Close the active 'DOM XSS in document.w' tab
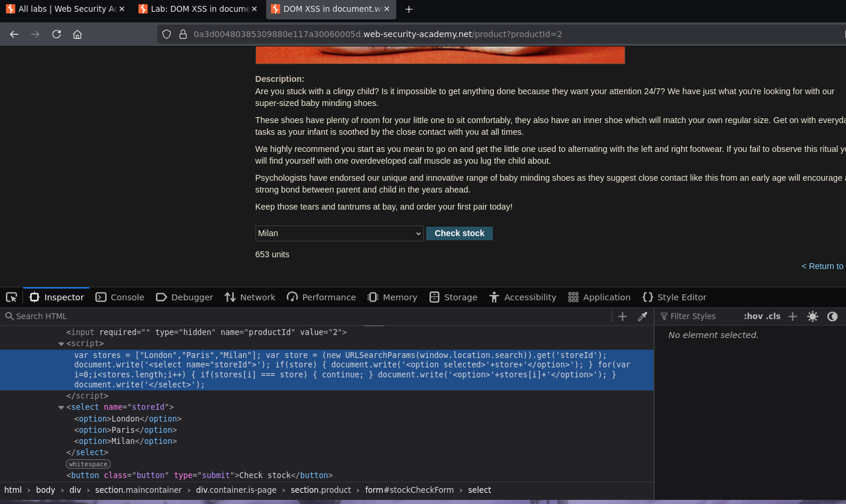This screenshot has height=504, width=846. point(387,9)
